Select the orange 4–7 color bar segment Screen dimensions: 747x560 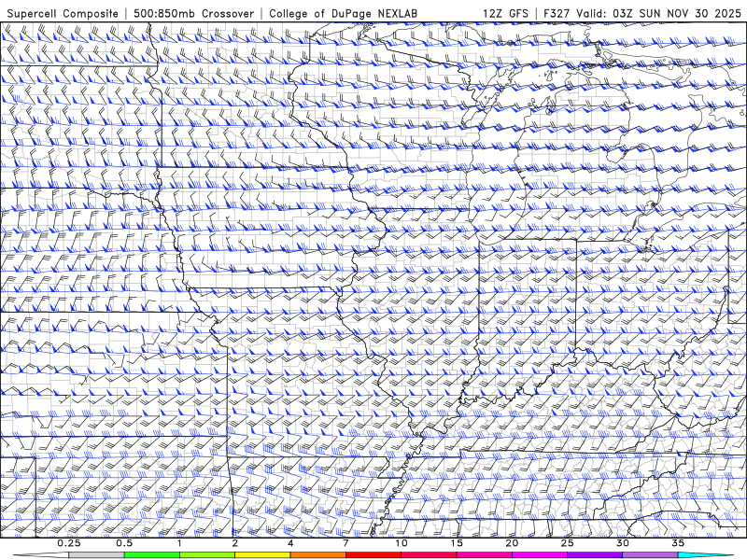click(317, 555)
